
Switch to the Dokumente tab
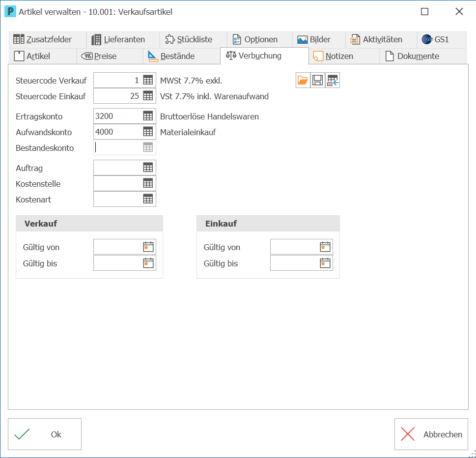point(423,56)
